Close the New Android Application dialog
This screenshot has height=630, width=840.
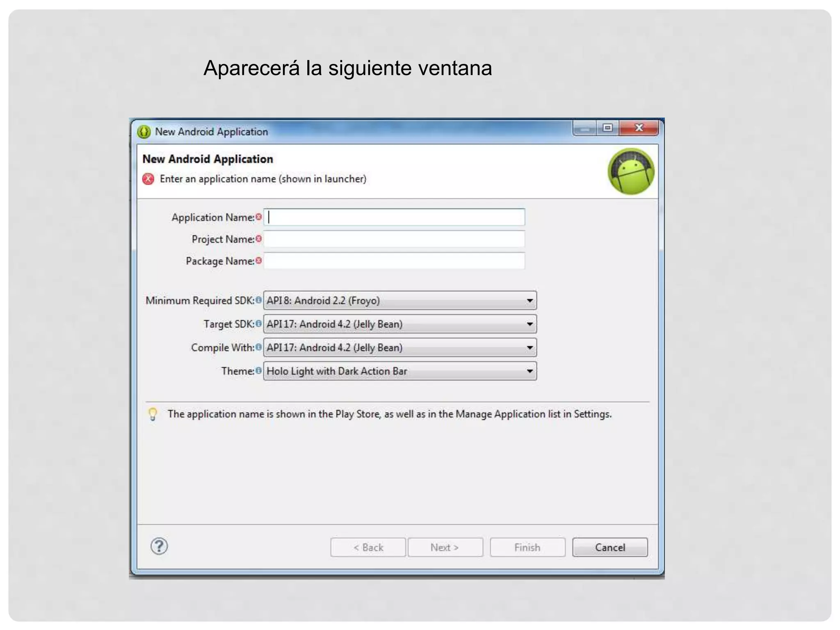pyautogui.click(x=639, y=128)
